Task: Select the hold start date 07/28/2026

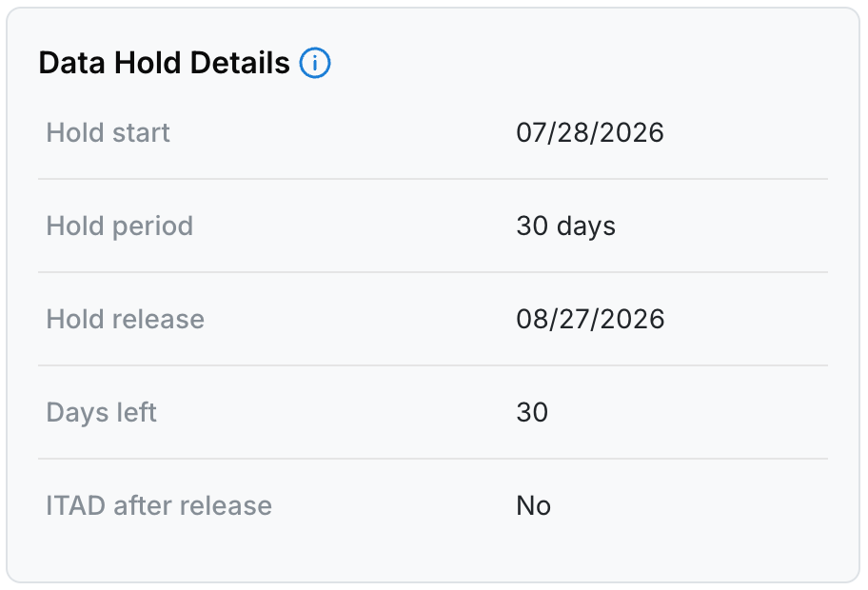Action: tap(590, 133)
